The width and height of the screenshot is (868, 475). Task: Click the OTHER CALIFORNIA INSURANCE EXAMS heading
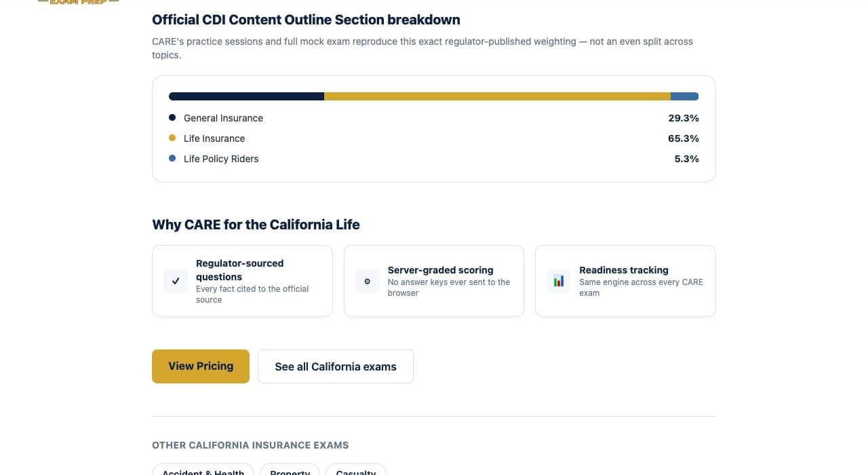(250, 446)
